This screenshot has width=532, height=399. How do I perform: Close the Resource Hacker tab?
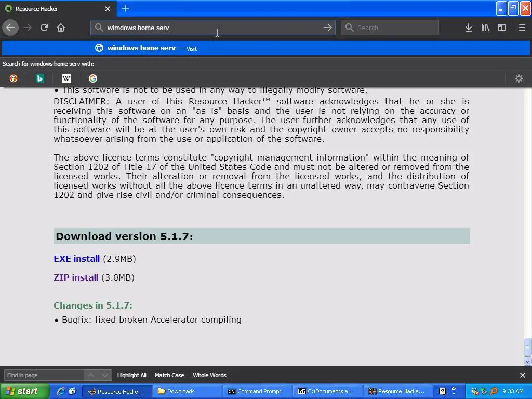[108, 9]
